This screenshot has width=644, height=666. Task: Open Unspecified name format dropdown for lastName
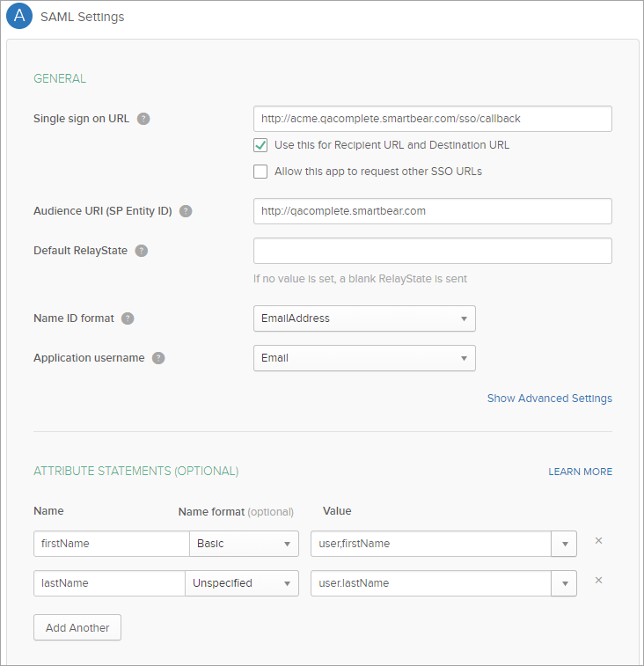(241, 583)
